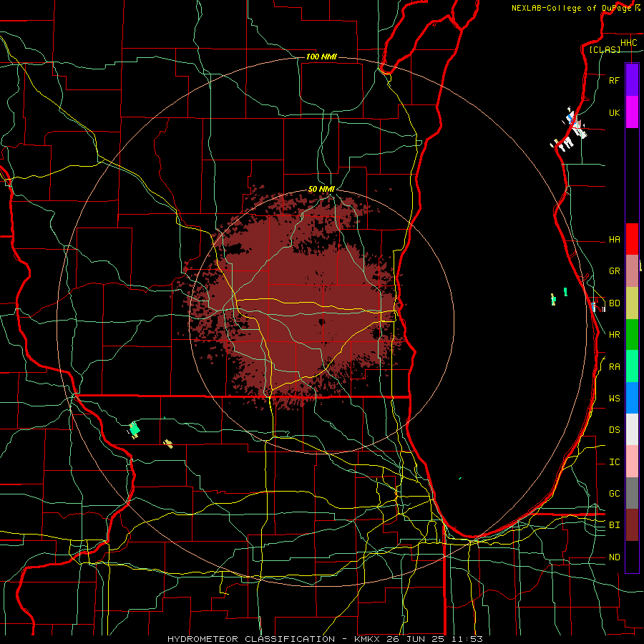Select the red HA legend swatch
Viewport: 644px width, 644px height.
click(632, 239)
